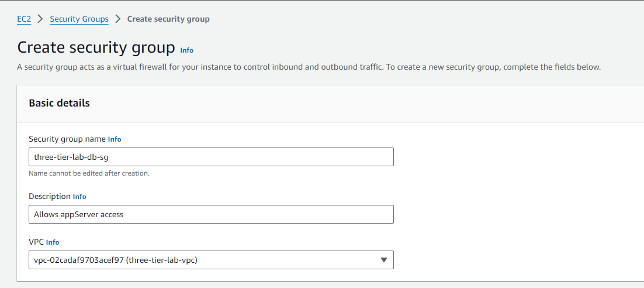644x288 pixels.
Task: Open the EC2 breadcrumb link
Action: [x=24, y=19]
